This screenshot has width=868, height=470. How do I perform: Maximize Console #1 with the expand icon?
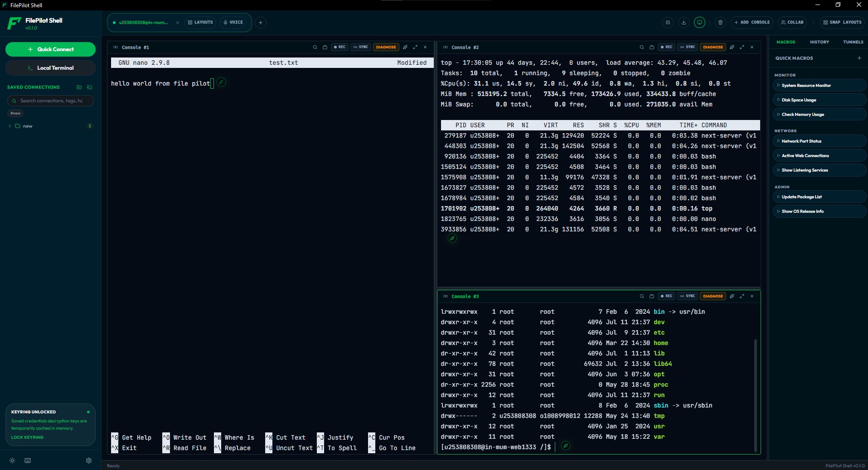point(415,47)
